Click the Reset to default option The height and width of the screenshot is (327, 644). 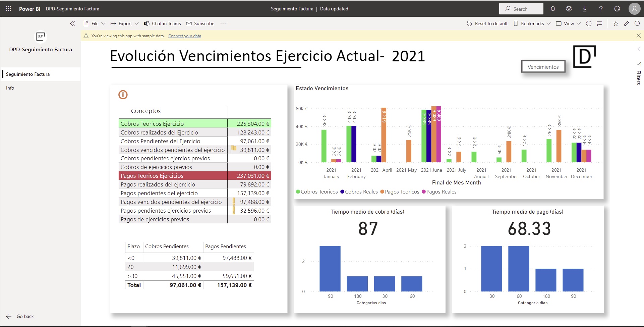click(487, 23)
